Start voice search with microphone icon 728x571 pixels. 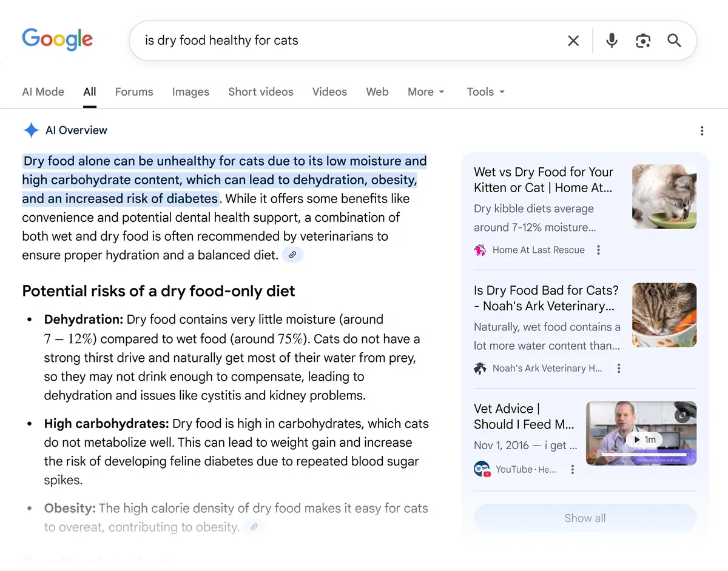point(612,41)
